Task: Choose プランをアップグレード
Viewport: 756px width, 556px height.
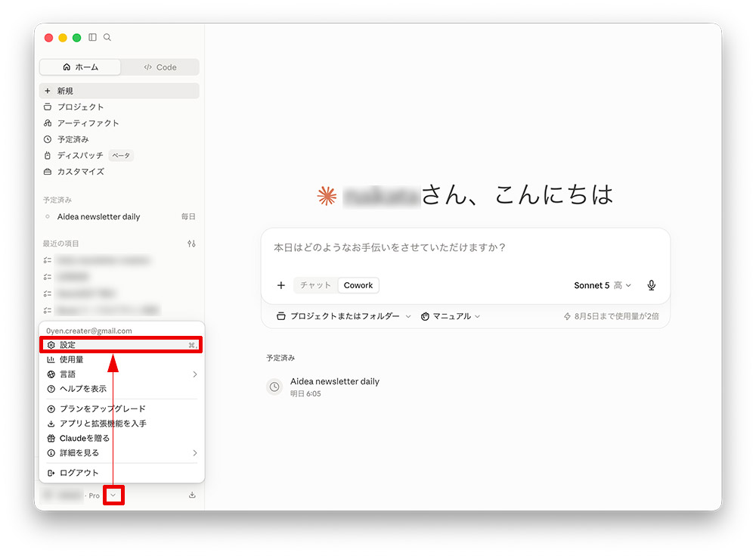Action: coord(121,408)
